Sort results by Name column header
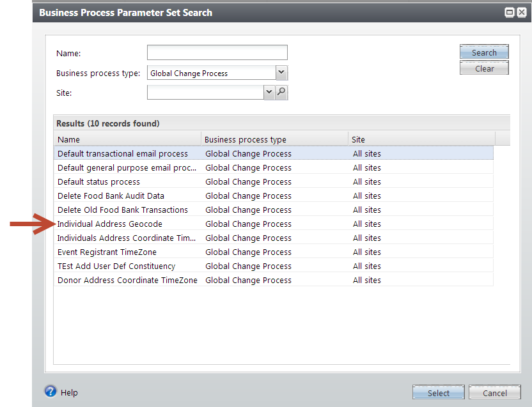The width and height of the screenshot is (532, 407). (127, 139)
